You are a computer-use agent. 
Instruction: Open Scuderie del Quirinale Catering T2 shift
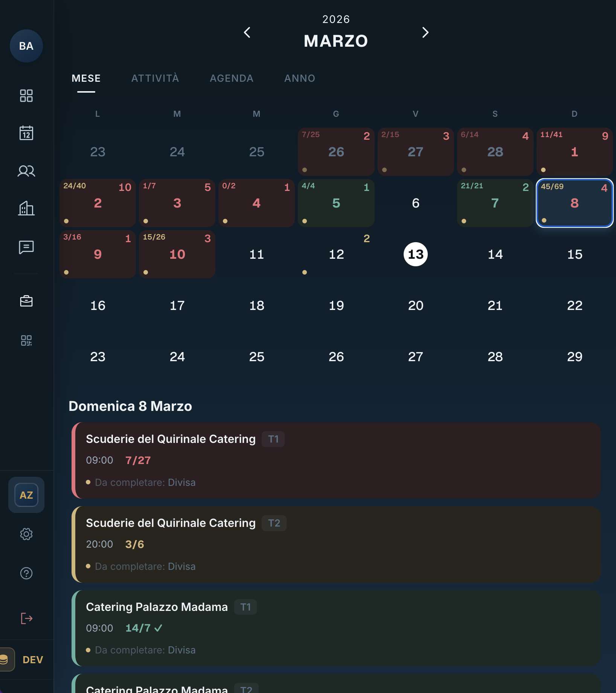pos(336,544)
